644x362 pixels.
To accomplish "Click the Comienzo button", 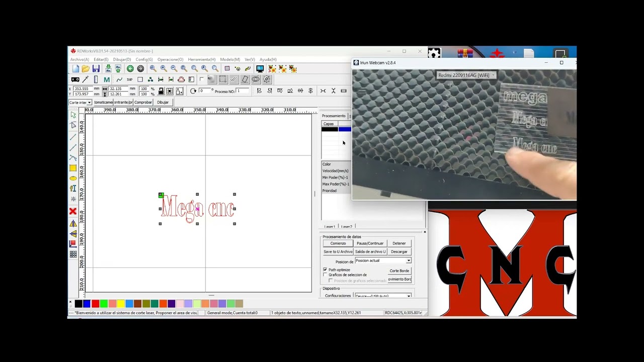I will pyautogui.click(x=338, y=243).
